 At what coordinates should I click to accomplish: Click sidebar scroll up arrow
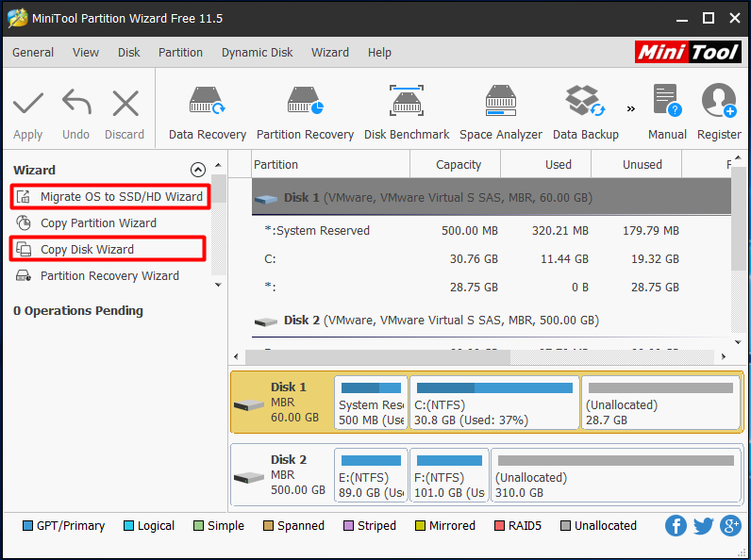218,165
